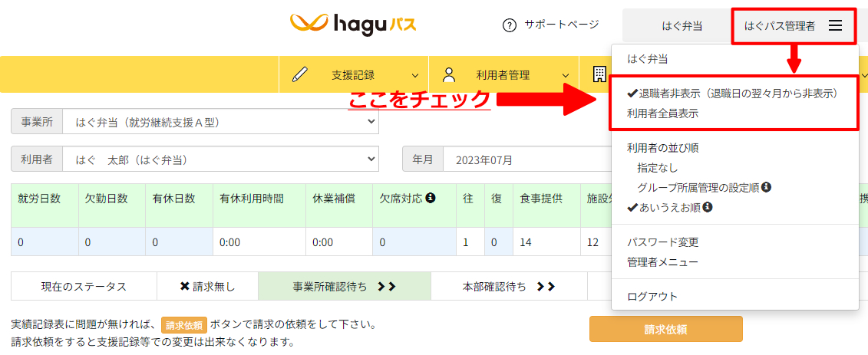868x355 pixels.
Task: Open the 利用者 dropdown はぐ 太郎
Action: pyautogui.click(x=221, y=159)
